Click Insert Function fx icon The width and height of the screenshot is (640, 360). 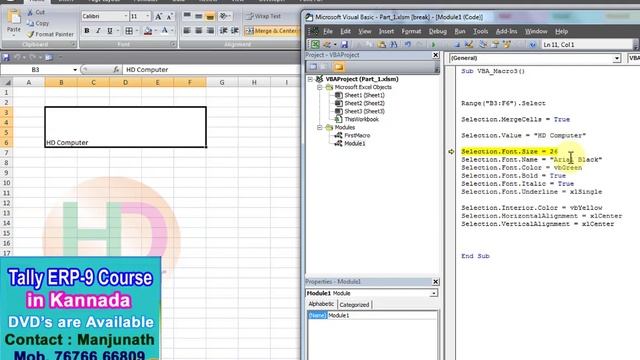pos(116,70)
